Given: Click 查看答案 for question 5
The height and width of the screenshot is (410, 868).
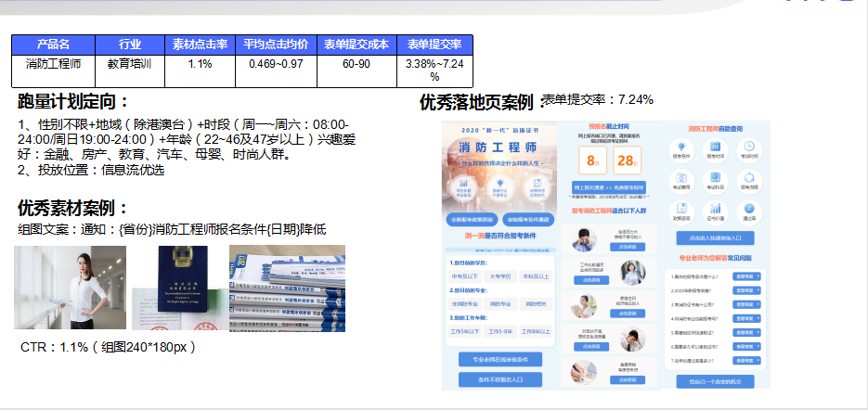Looking at the screenshot, I should click(x=746, y=332).
